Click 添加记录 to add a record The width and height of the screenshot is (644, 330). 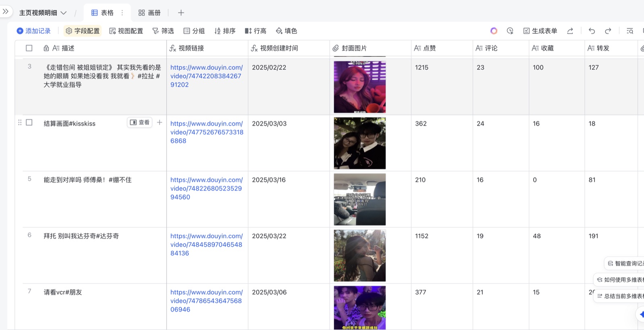click(x=34, y=31)
